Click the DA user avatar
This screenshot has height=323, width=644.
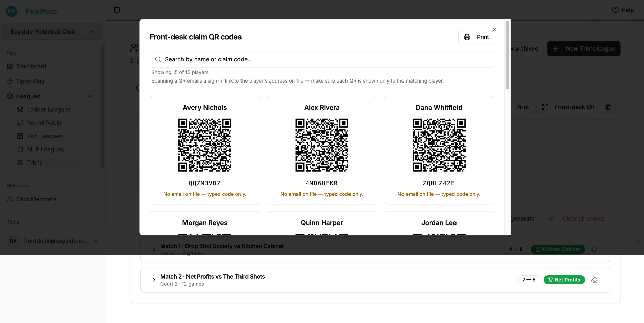[13, 241]
